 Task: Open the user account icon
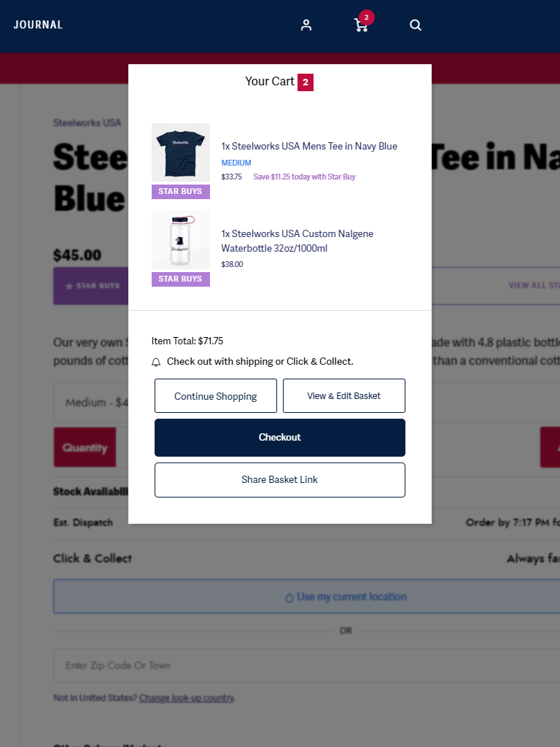tap(306, 25)
